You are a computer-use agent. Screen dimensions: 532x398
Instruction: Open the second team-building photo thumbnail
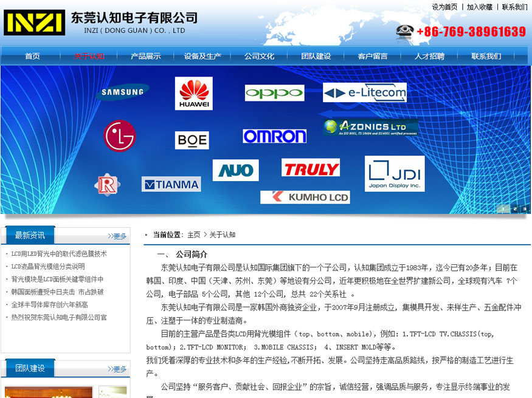coord(112,392)
